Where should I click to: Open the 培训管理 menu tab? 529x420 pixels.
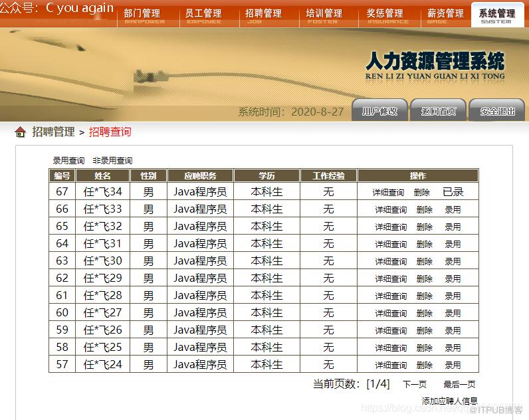click(x=324, y=15)
